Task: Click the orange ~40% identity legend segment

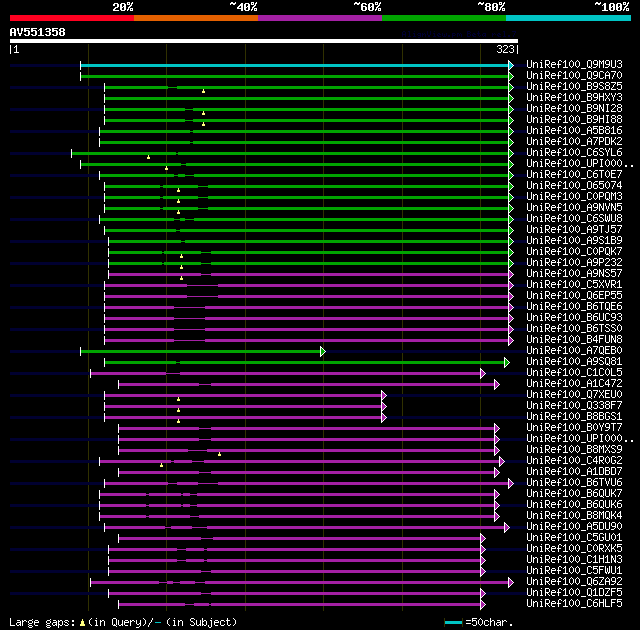Action: pyautogui.click(x=196, y=18)
